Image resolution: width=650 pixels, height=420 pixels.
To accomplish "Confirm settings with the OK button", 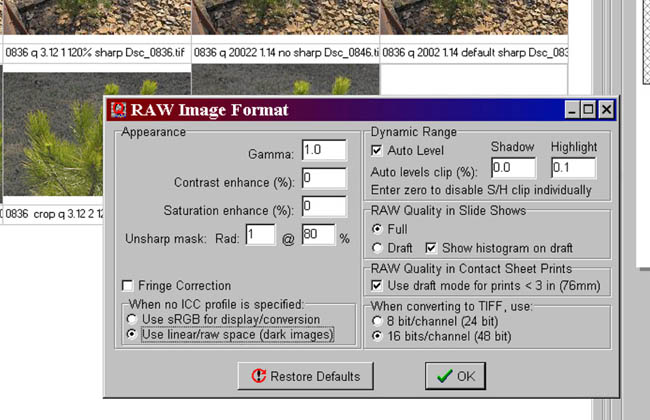I will (455, 376).
